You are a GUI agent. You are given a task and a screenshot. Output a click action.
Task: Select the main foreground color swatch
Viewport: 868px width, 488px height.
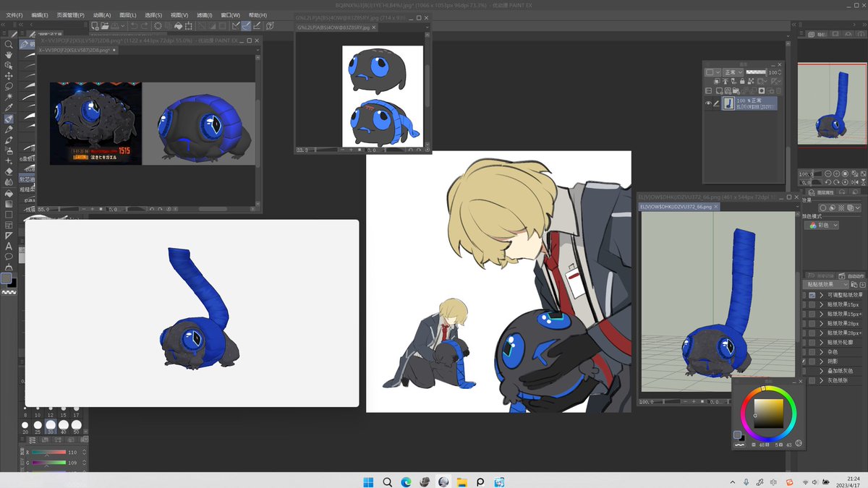pos(6,278)
